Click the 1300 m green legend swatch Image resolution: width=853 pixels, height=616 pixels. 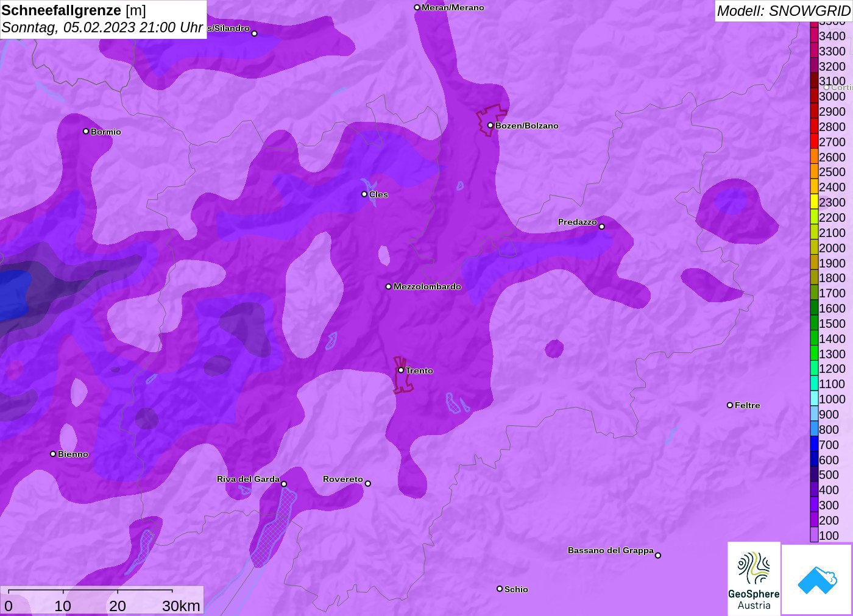pyautogui.click(x=814, y=354)
